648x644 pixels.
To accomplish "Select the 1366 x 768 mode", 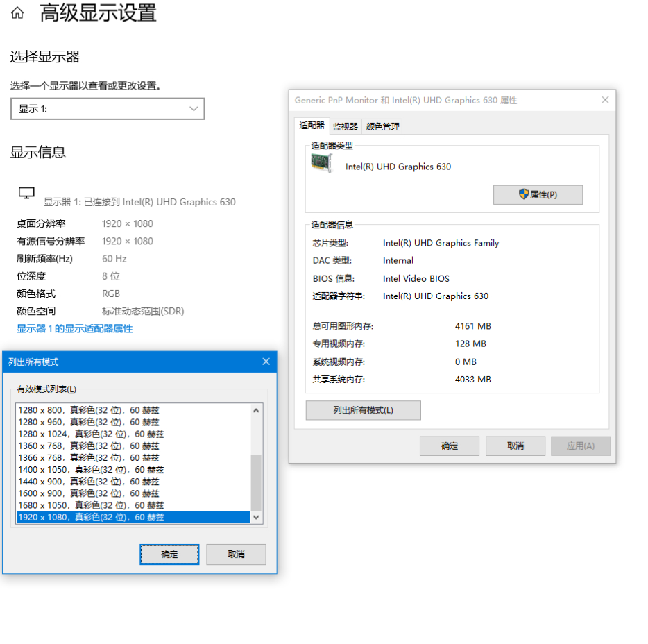I will pyautogui.click(x=133, y=458).
